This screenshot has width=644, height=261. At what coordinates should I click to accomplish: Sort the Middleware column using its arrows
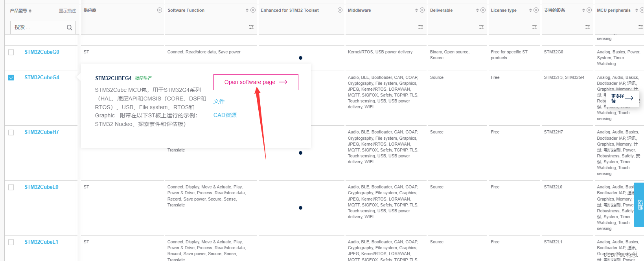(x=417, y=10)
